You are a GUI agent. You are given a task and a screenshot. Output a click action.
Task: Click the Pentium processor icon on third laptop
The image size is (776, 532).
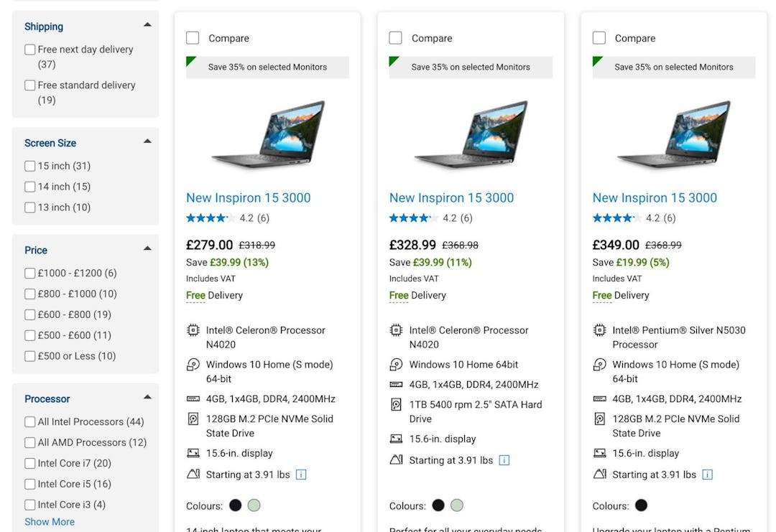(599, 330)
